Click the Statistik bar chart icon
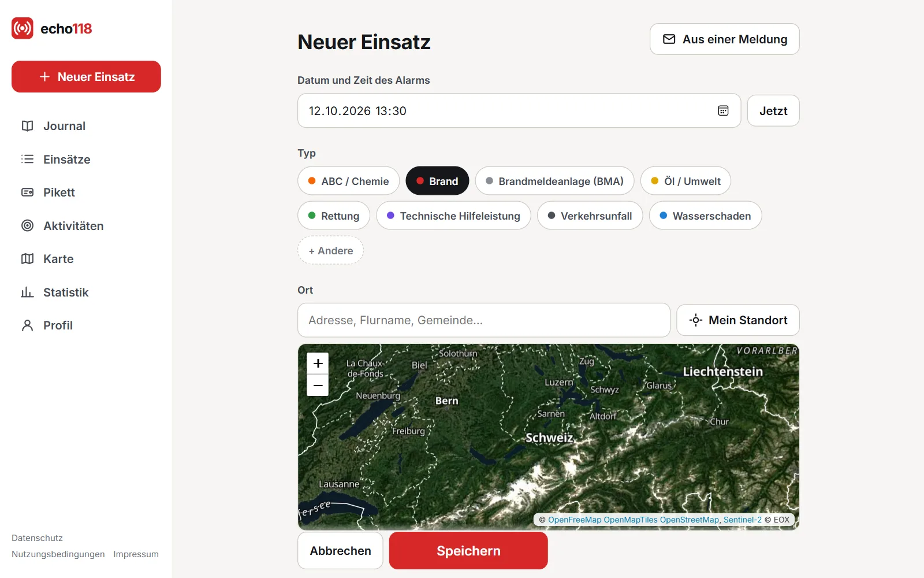Viewport: 924px width, 578px height. (27, 292)
